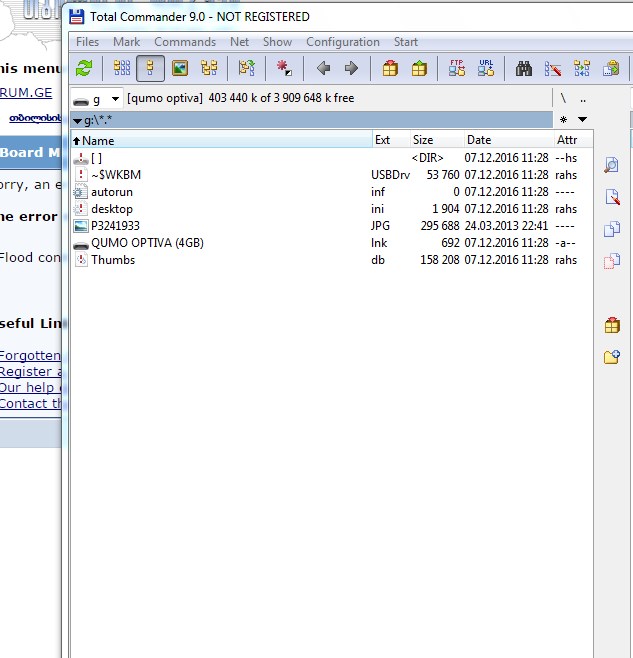Click Copy names to clipboard icon

[611, 68]
